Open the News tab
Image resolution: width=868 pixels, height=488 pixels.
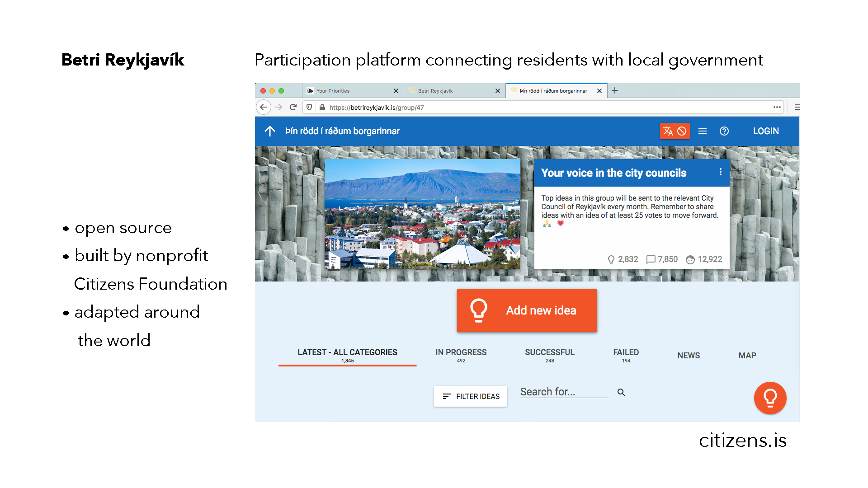point(689,356)
